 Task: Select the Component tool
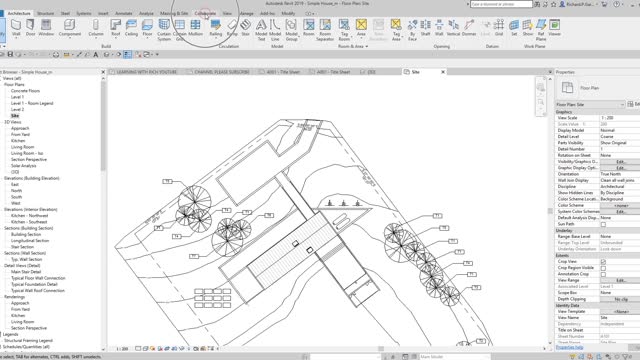point(70,28)
